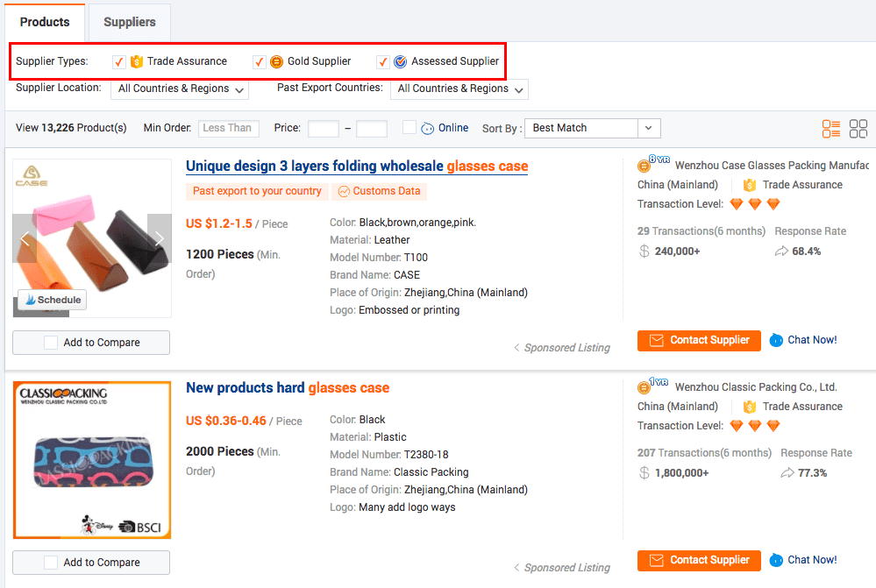Click the Customs Data icon
Image resolution: width=876 pixels, height=588 pixels.
click(344, 192)
